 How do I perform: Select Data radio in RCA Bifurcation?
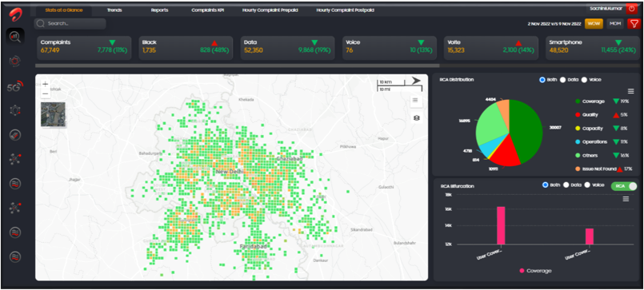coord(566,185)
